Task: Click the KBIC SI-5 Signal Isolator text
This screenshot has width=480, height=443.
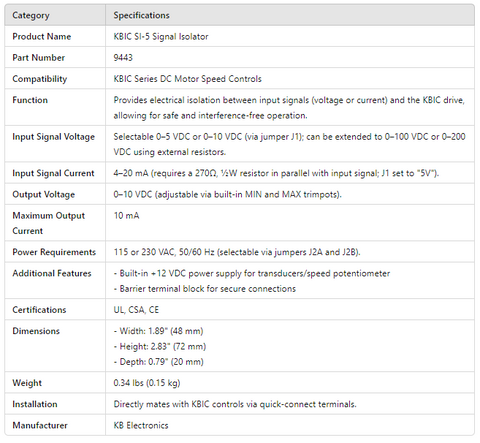Action: click(x=161, y=36)
